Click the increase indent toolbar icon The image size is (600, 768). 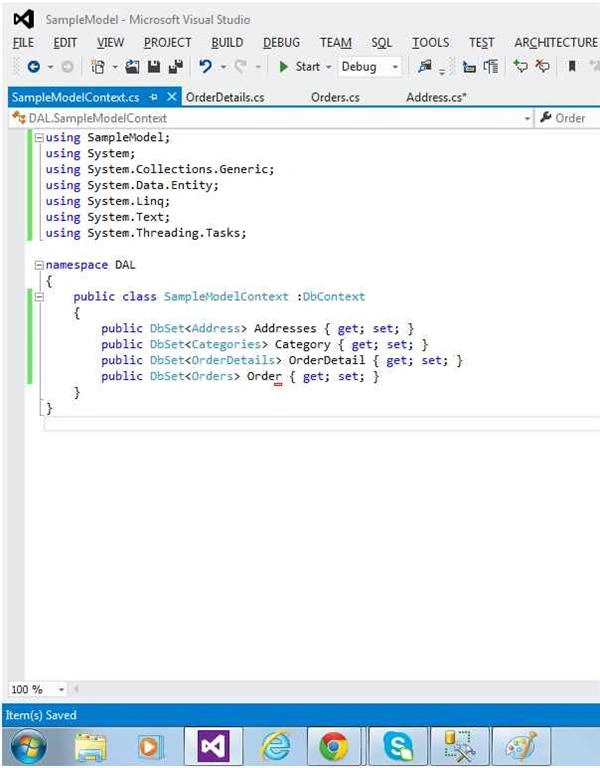[491, 67]
